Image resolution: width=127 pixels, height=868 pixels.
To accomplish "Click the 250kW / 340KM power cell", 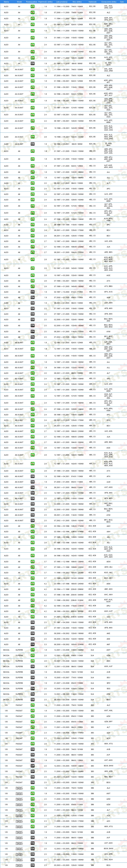I will coord(77,595).
